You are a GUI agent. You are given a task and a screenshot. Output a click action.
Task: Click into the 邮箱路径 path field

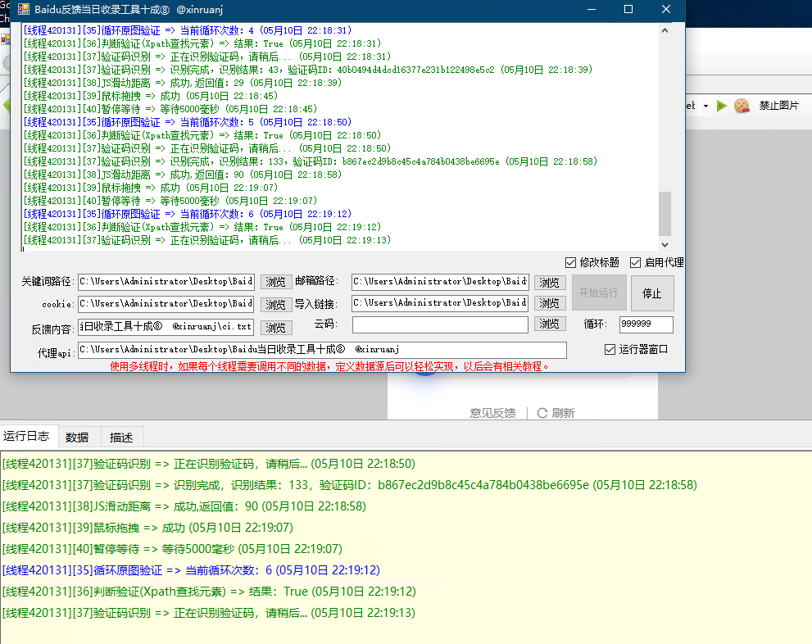[x=440, y=282]
